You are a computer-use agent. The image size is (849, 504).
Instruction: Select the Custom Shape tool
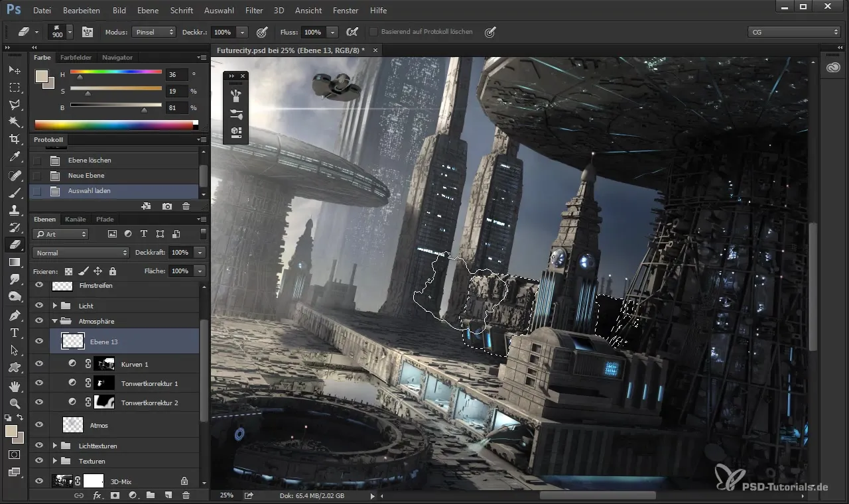14,367
